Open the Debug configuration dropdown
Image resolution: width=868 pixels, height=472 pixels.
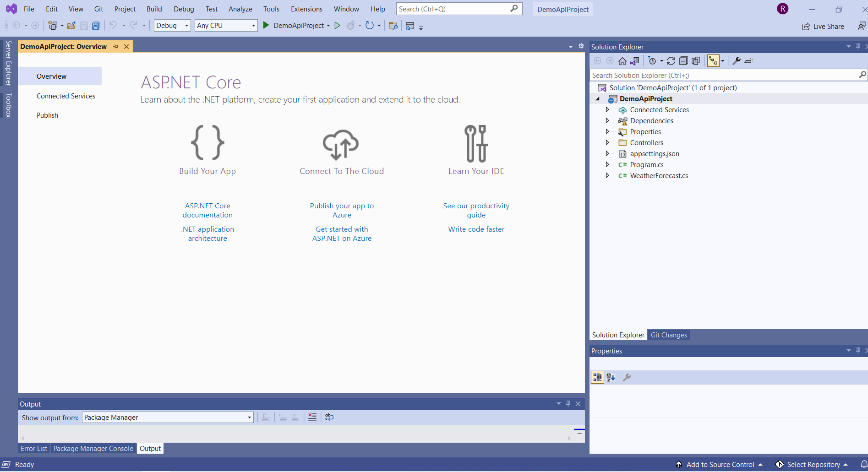[172, 26]
